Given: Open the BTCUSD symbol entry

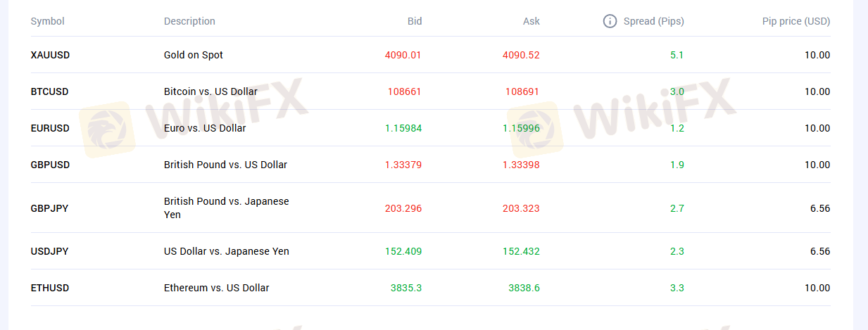Looking at the screenshot, I should [50, 91].
